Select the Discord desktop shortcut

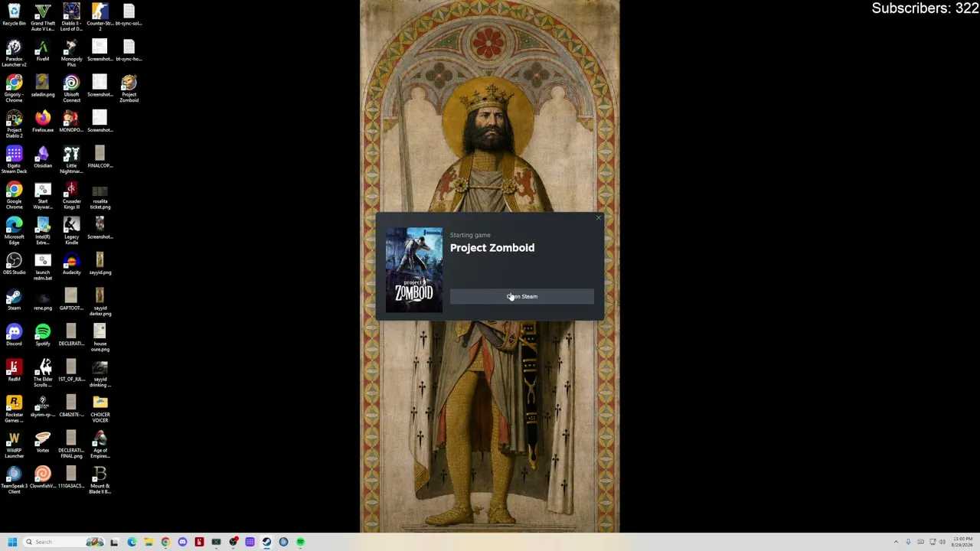click(x=14, y=335)
